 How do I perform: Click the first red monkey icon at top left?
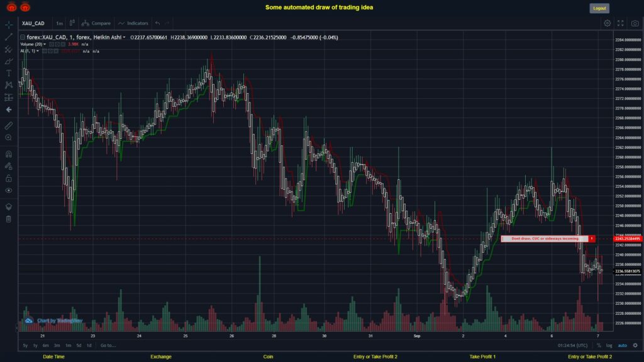(11, 7)
